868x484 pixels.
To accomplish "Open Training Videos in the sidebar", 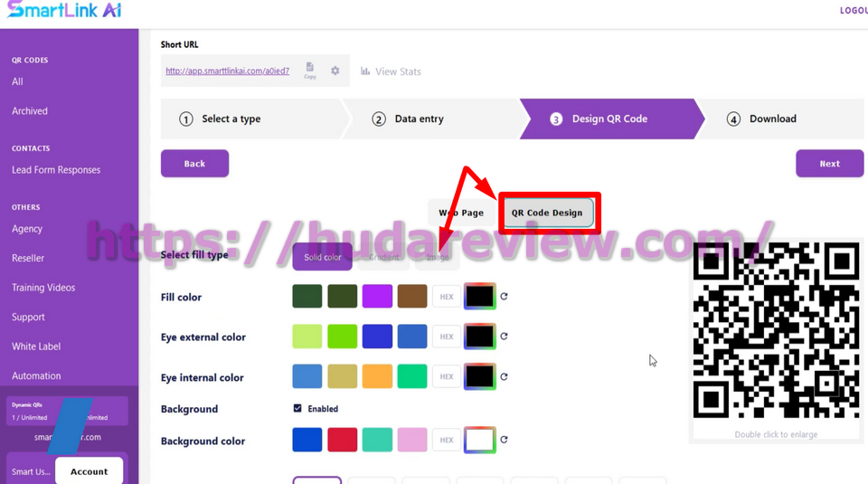I will [x=43, y=288].
